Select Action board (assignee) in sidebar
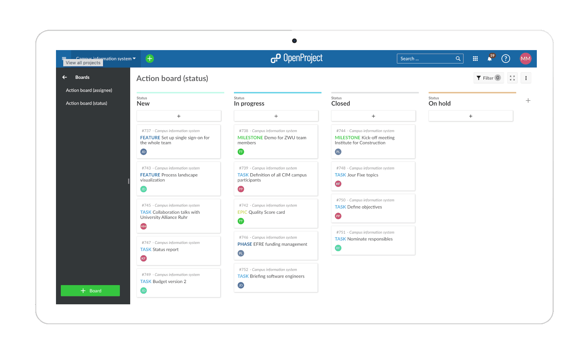Image resolution: width=588 pixels, height=364 pixels. [89, 90]
